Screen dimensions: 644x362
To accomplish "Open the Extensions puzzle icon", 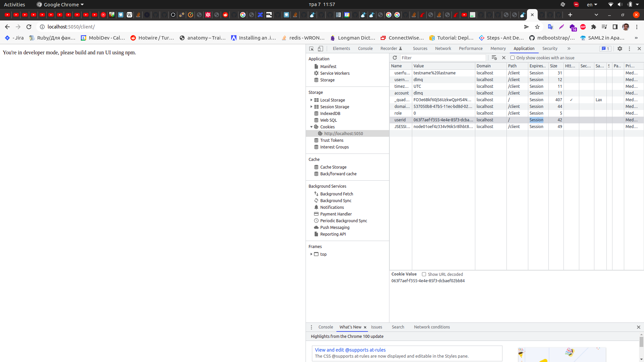I will [x=593, y=27].
